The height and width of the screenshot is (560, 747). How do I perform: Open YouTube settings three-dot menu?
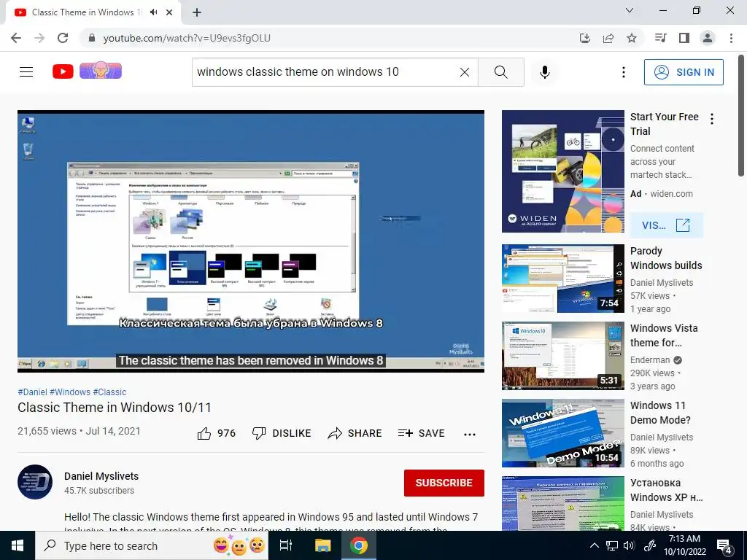[x=624, y=72]
